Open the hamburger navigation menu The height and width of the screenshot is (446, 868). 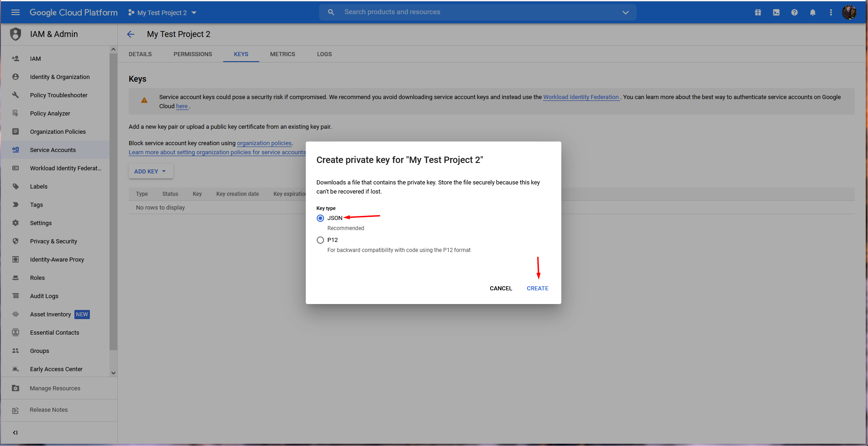click(x=16, y=12)
